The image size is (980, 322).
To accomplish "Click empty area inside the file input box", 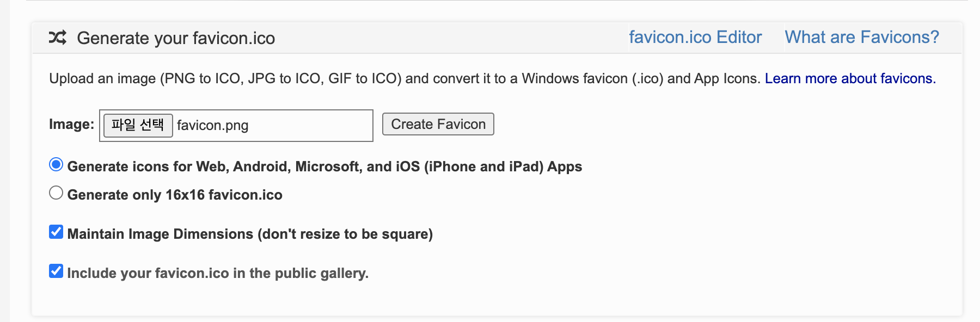I will [310, 126].
